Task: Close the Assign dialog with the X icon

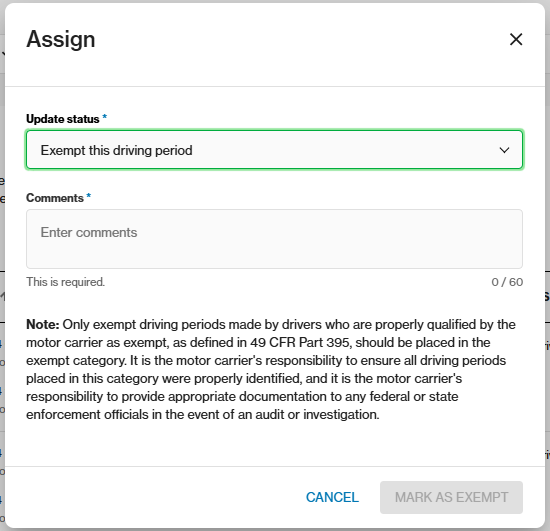Action: (516, 39)
